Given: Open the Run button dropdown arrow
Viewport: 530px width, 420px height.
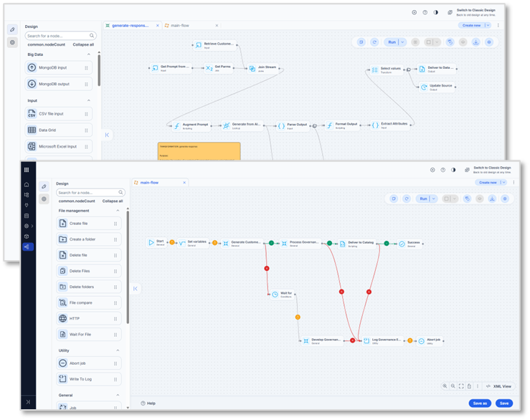Looking at the screenshot, I should coord(432,199).
